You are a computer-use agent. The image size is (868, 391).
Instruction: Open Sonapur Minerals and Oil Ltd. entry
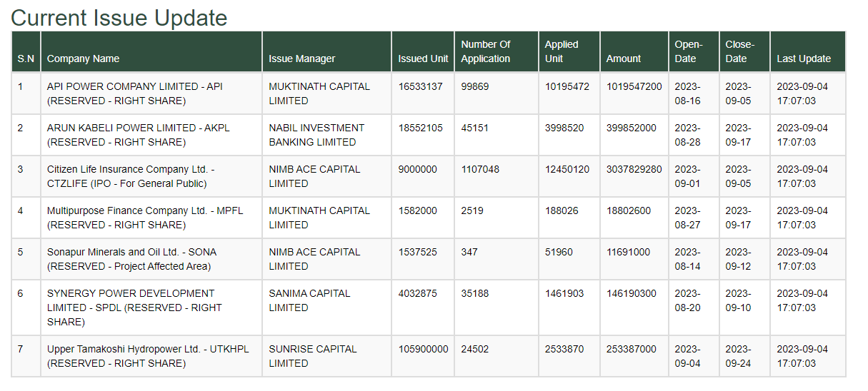(132, 259)
